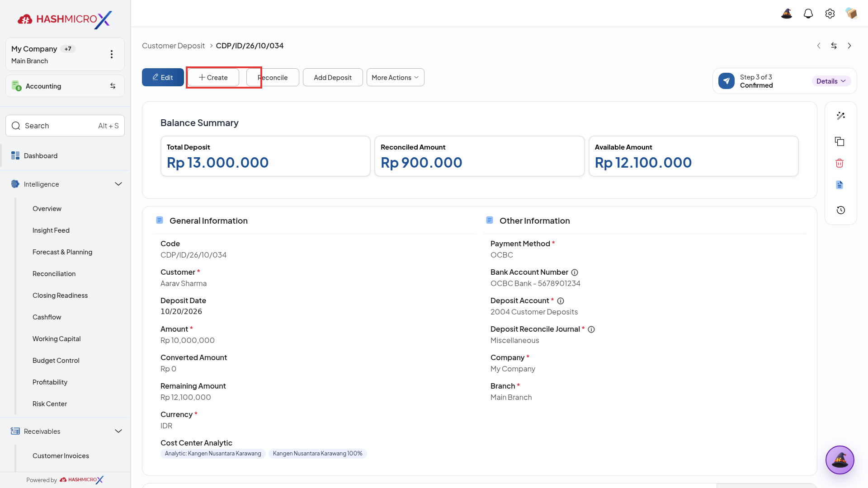Collapse the Receivables menu section
Viewport: 868px width, 488px height.
coord(118,431)
